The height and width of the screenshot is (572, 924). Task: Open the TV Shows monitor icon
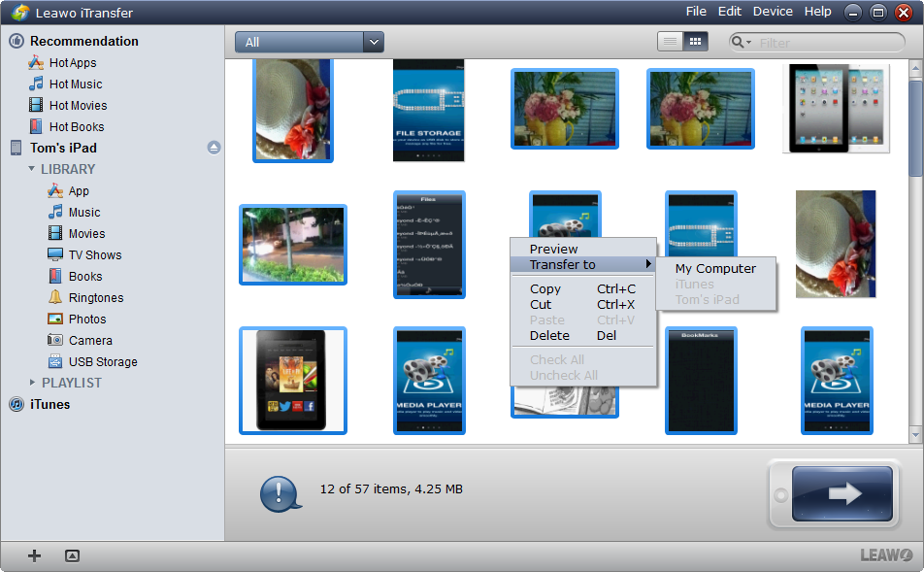pyautogui.click(x=55, y=254)
